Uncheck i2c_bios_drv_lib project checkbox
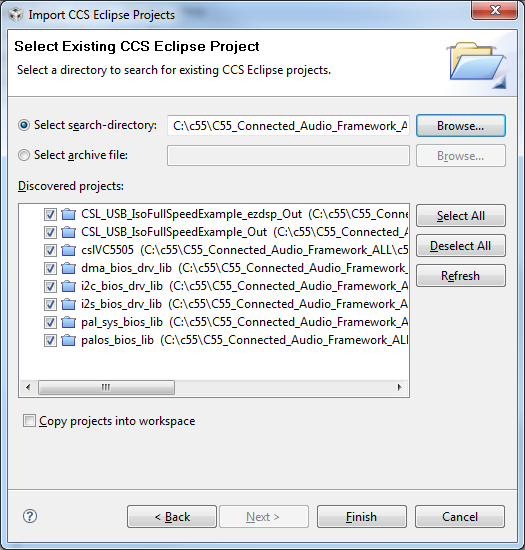525x550 pixels. pyautogui.click(x=50, y=286)
